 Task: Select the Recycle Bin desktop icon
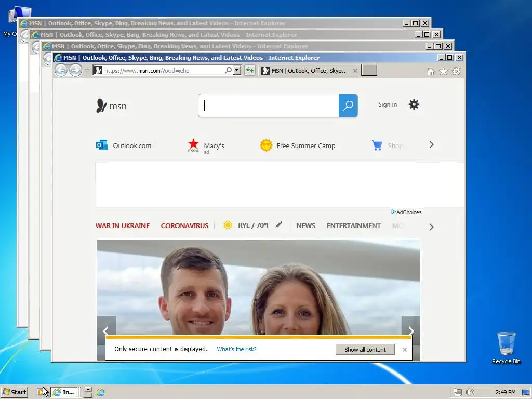pos(506,348)
